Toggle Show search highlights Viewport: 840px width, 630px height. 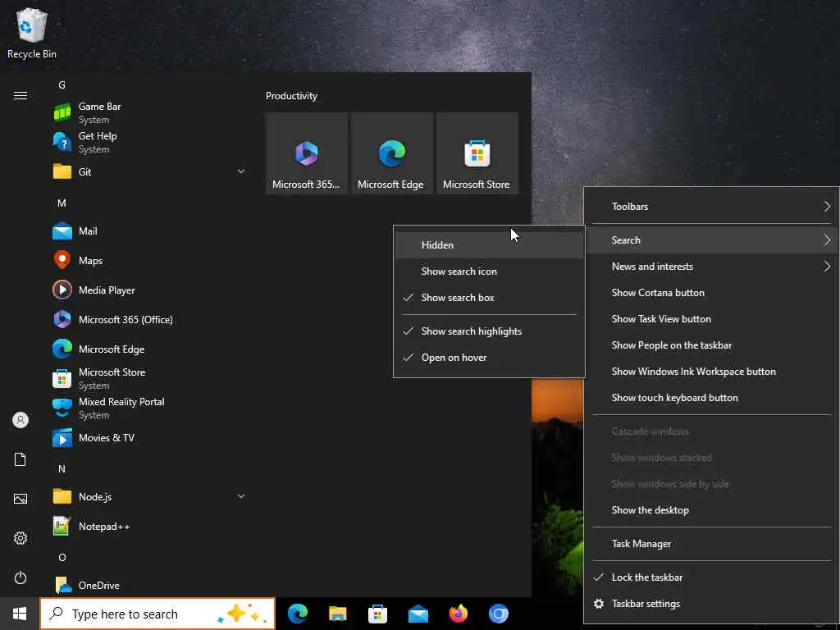[x=489, y=331]
